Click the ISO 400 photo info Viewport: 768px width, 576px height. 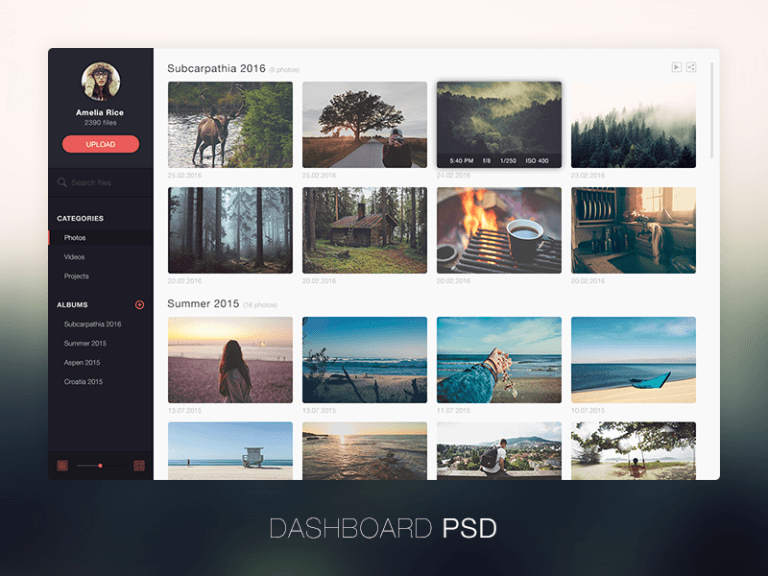(x=537, y=161)
